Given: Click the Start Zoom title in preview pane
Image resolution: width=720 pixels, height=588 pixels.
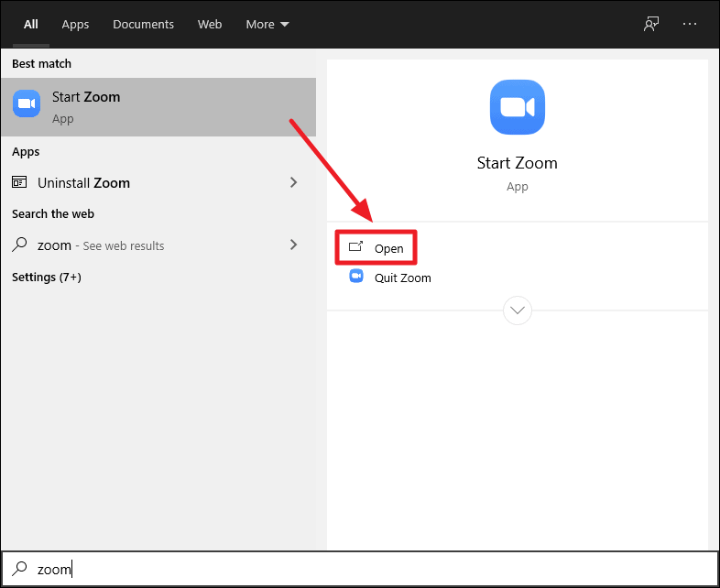Looking at the screenshot, I should coord(517,163).
